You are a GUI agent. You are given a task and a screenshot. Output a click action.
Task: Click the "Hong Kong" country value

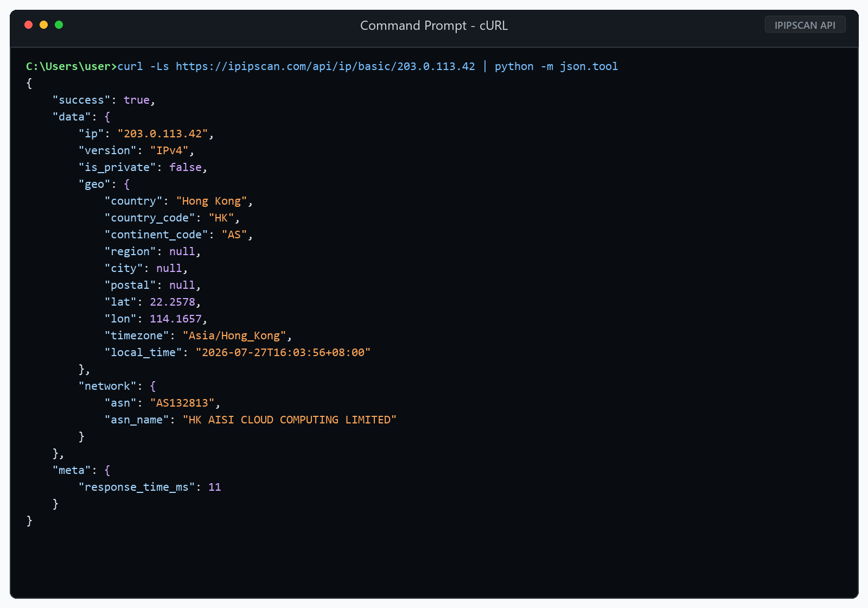click(x=212, y=201)
